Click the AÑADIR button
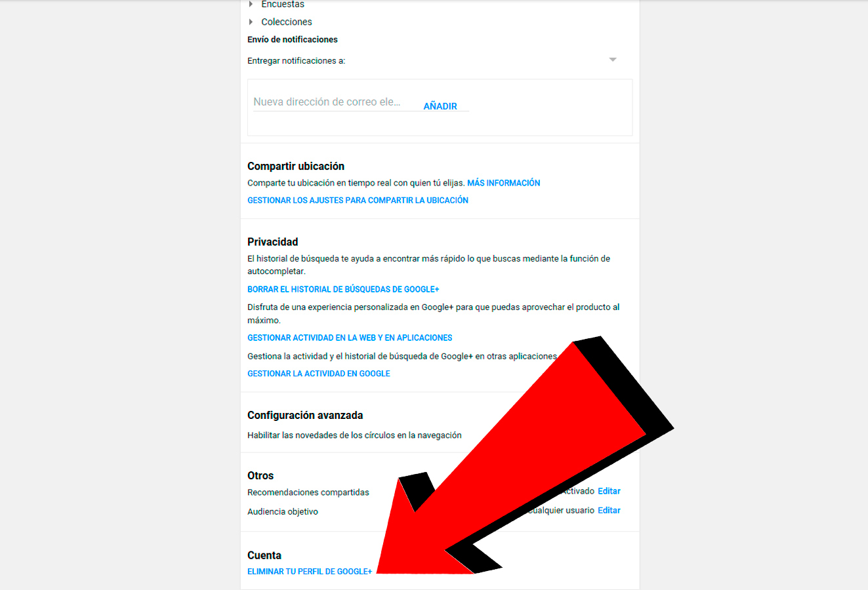This screenshot has width=868, height=590. tap(440, 106)
